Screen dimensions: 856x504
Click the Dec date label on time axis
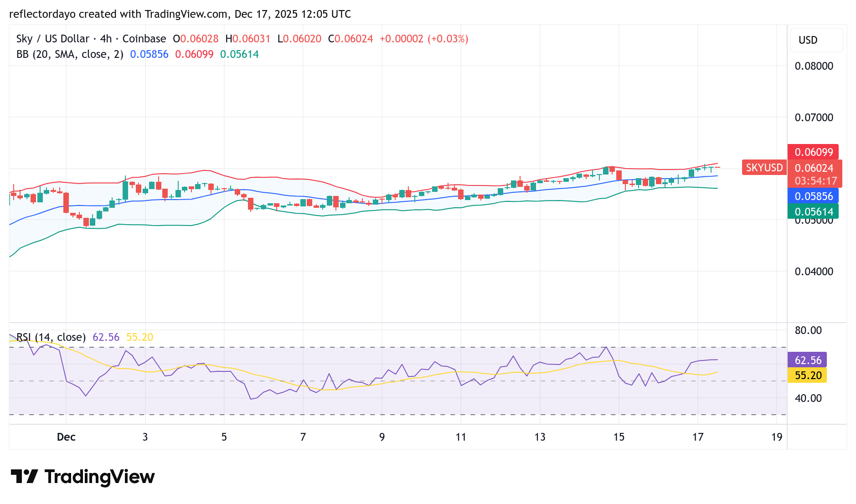point(66,437)
